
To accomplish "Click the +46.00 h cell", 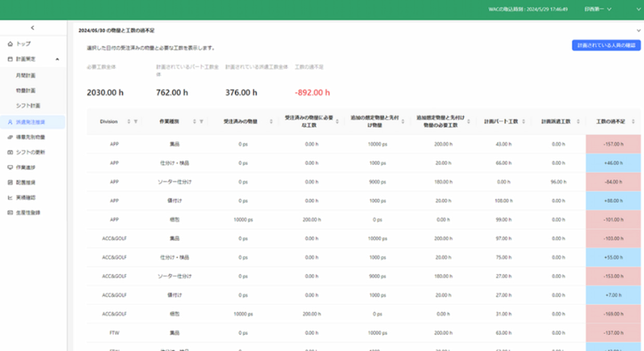I will point(613,163).
